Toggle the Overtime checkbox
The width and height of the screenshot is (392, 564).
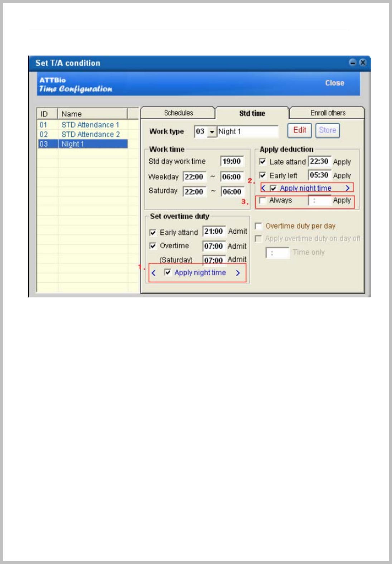tap(153, 246)
